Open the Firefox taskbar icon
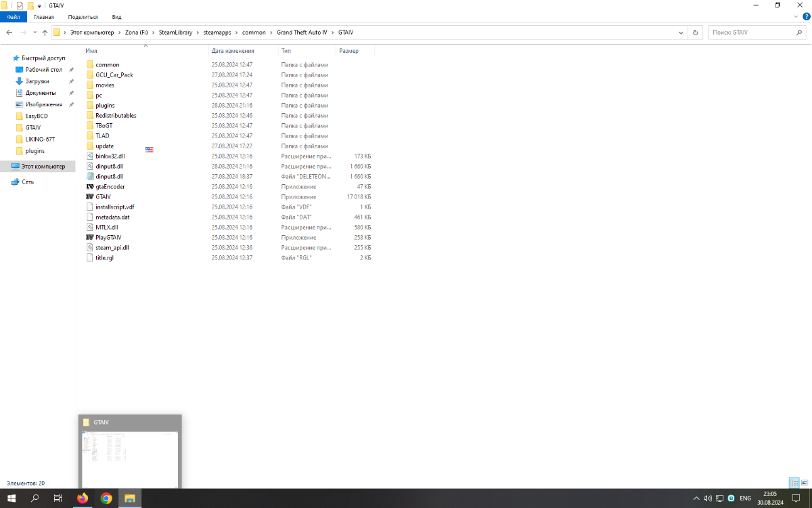This screenshot has width=812, height=508. point(83,499)
